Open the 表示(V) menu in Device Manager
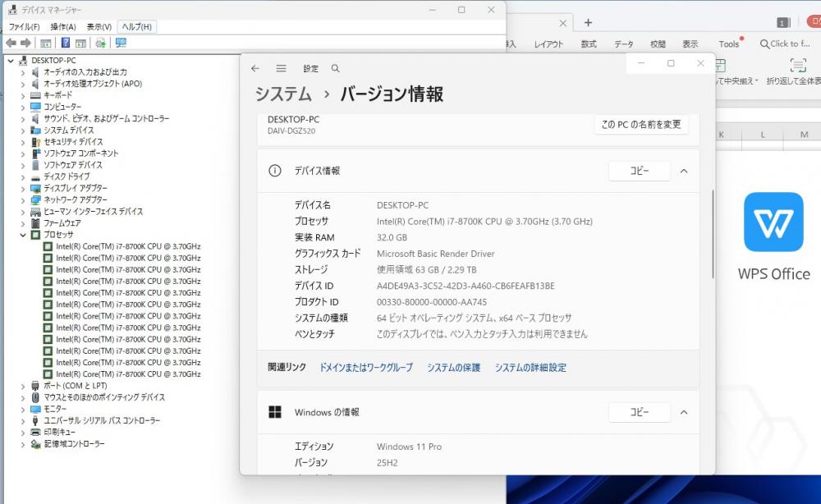 pos(99,27)
